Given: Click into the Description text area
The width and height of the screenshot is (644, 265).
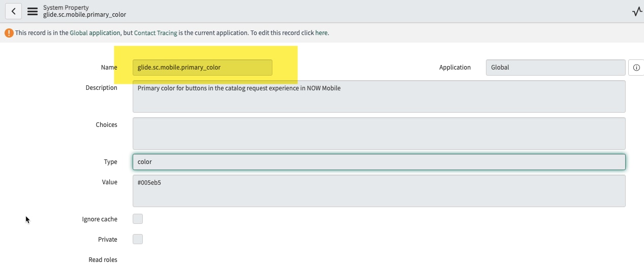Looking at the screenshot, I should [379, 96].
